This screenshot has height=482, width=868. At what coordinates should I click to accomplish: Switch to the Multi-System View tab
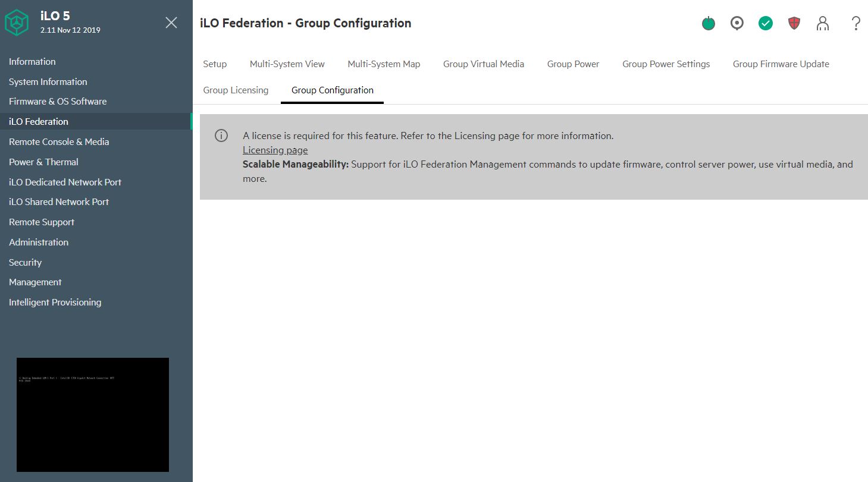point(287,64)
